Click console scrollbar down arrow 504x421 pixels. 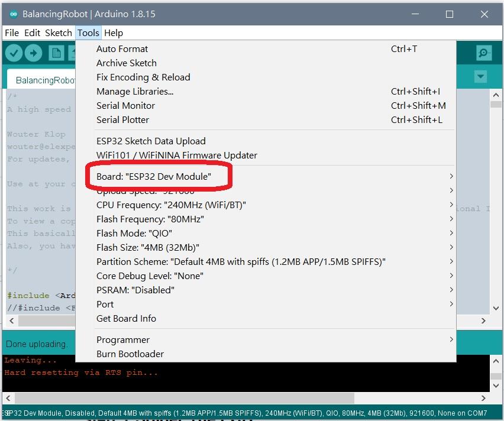[496, 386]
